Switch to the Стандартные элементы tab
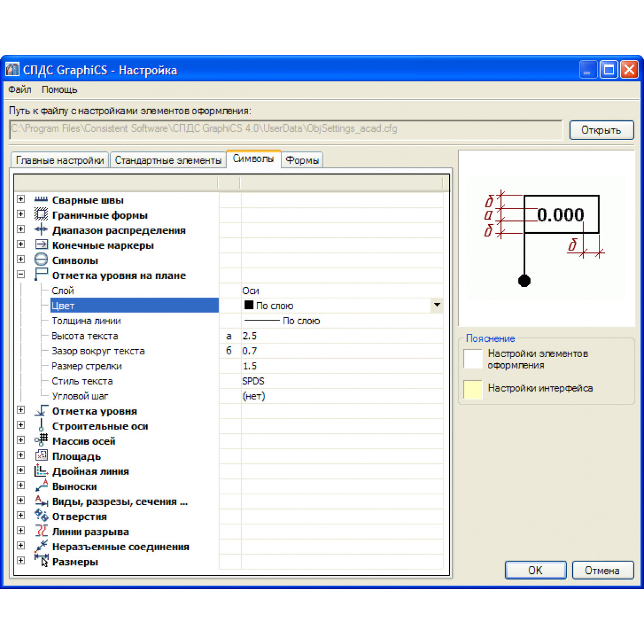 click(x=168, y=160)
